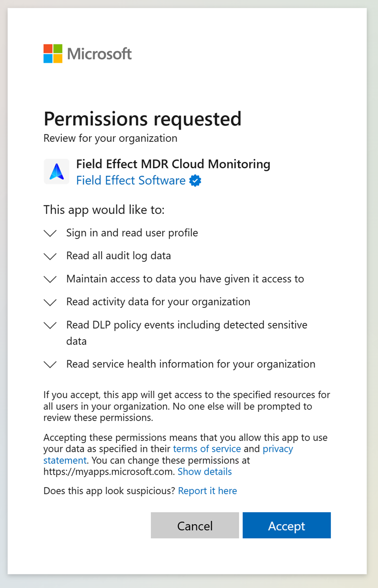Image resolution: width=378 pixels, height=588 pixels.
Task: Click the blue verified publisher badge
Action: pyautogui.click(x=195, y=181)
